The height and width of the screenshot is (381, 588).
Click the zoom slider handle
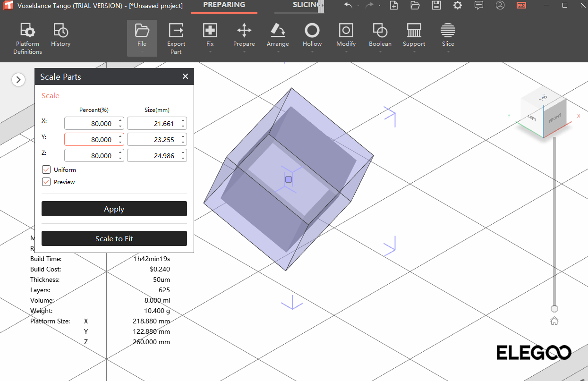(x=554, y=309)
